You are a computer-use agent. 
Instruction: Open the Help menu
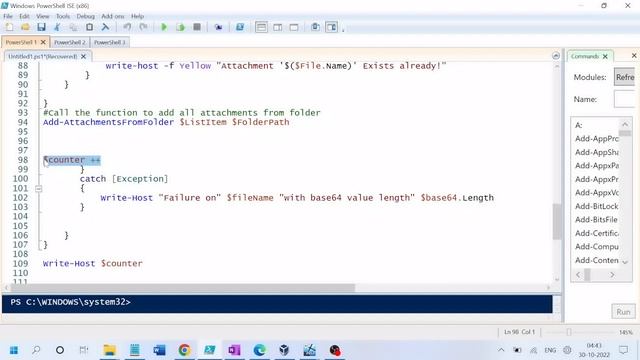coord(138,16)
